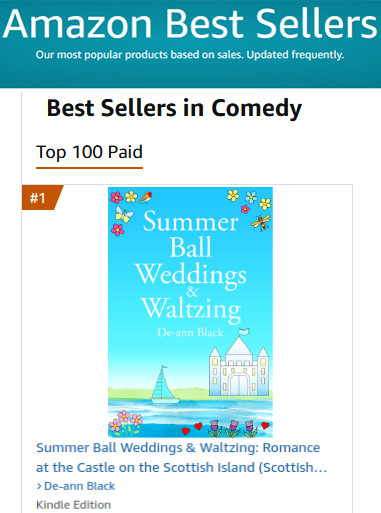
Task: Select the Top 100 Paid tab
Action: click(x=89, y=152)
